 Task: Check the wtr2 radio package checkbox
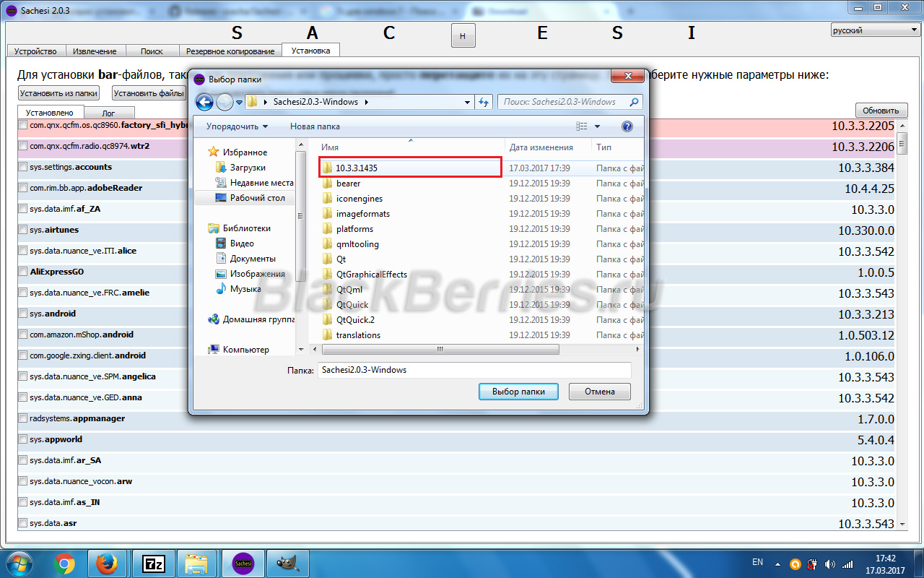pos(23,146)
